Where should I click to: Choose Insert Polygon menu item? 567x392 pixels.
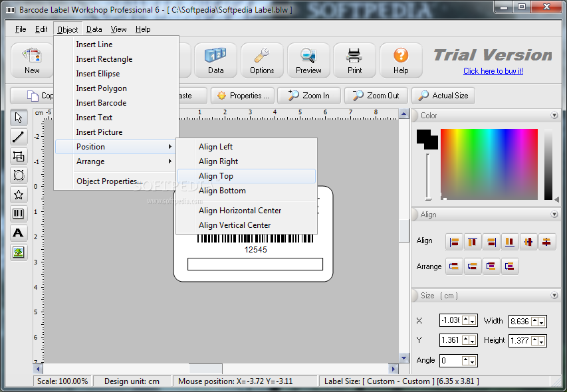point(116,88)
